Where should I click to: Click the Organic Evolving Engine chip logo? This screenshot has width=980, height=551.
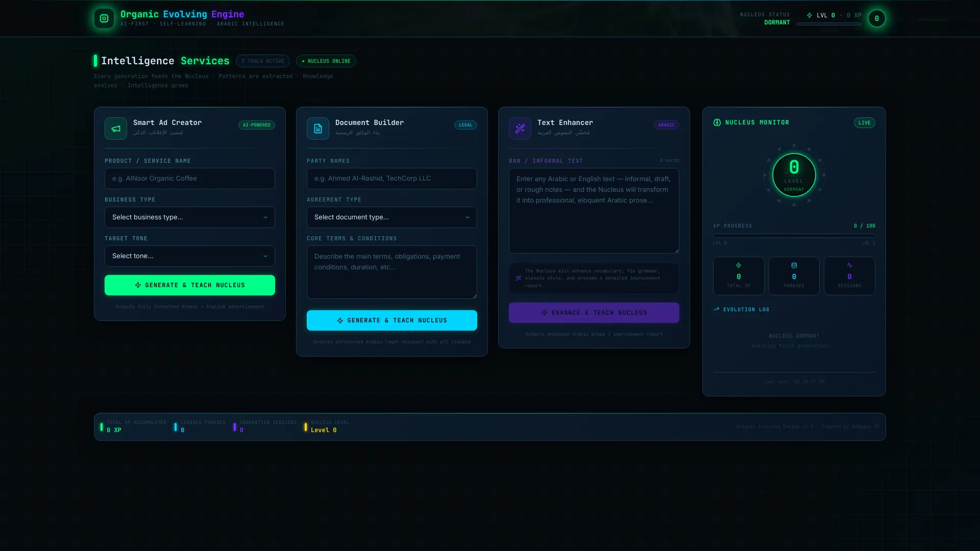tap(104, 18)
